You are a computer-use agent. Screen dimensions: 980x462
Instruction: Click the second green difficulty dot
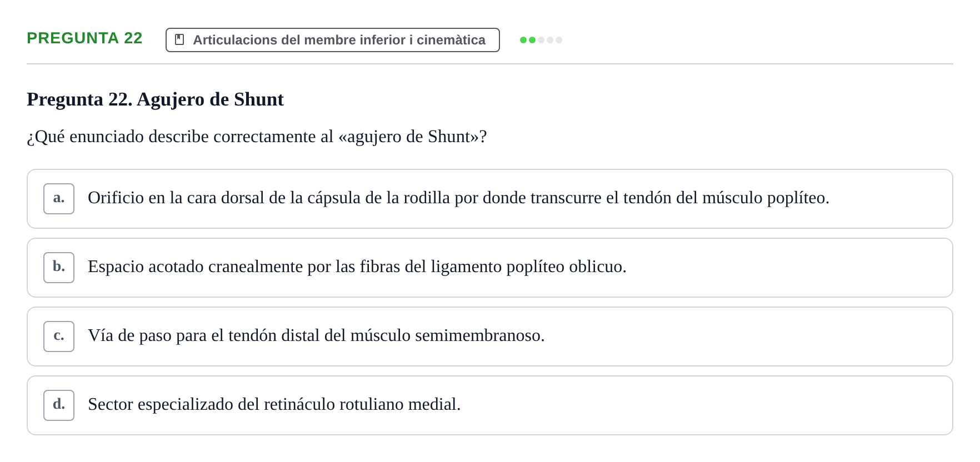532,40
